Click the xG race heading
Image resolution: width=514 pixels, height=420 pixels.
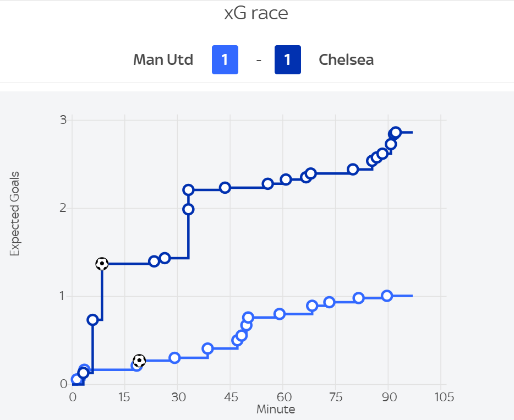click(x=256, y=14)
